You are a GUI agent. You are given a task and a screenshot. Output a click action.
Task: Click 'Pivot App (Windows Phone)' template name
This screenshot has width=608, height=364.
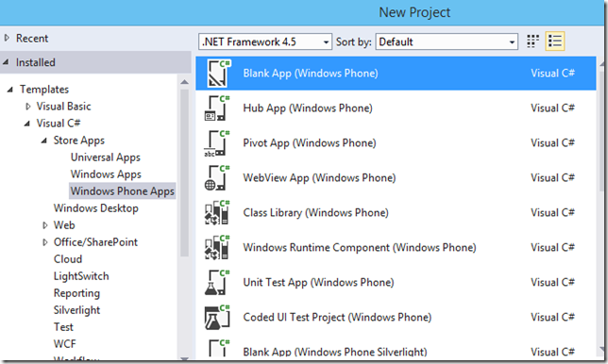pyautogui.click(x=310, y=143)
